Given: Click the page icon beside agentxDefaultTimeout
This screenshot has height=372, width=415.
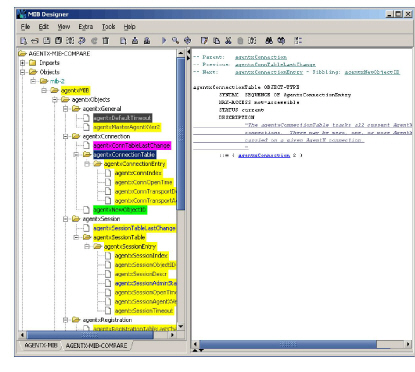Looking at the screenshot, I should click(86, 118).
